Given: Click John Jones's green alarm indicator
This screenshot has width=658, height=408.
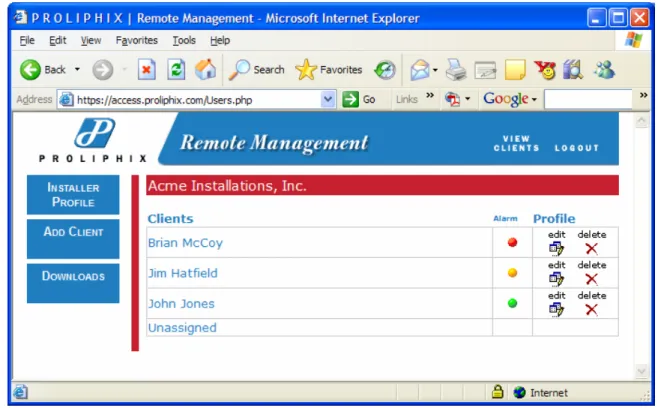Looking at the screenshot, I should tap(512, 303).
